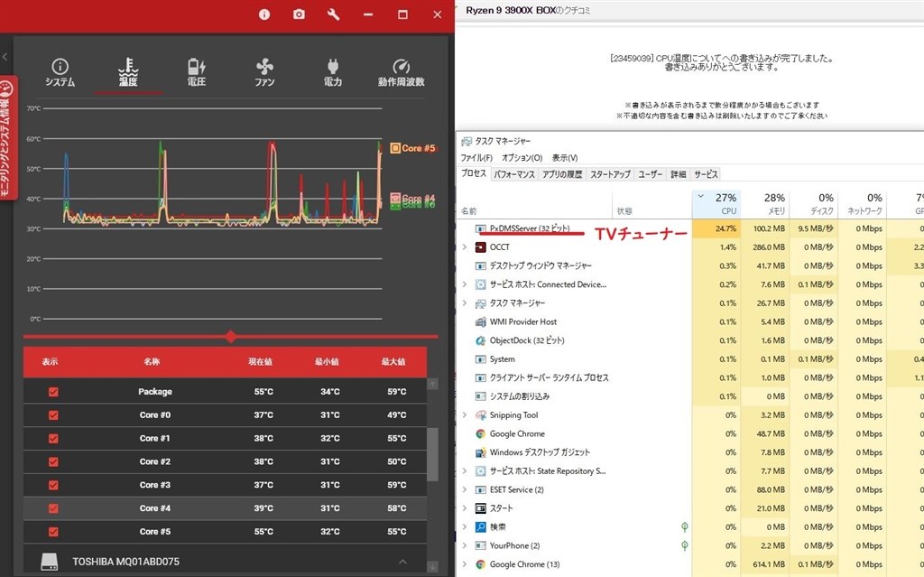The image size is (924, 577).
Task: Expand the OCCT process row
Action: (465, 247)
